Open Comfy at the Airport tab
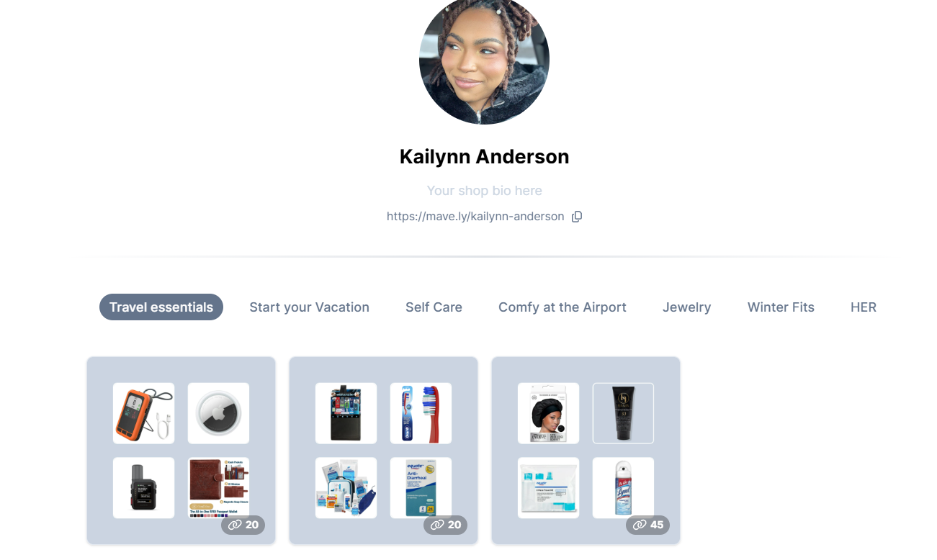937x560 pixels. tap(562, 307)
